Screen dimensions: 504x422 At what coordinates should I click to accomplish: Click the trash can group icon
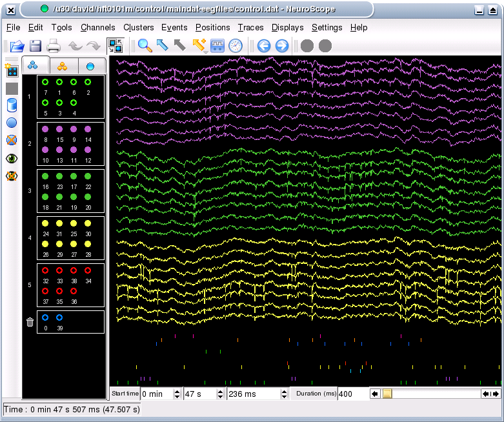tap(30, 322)
